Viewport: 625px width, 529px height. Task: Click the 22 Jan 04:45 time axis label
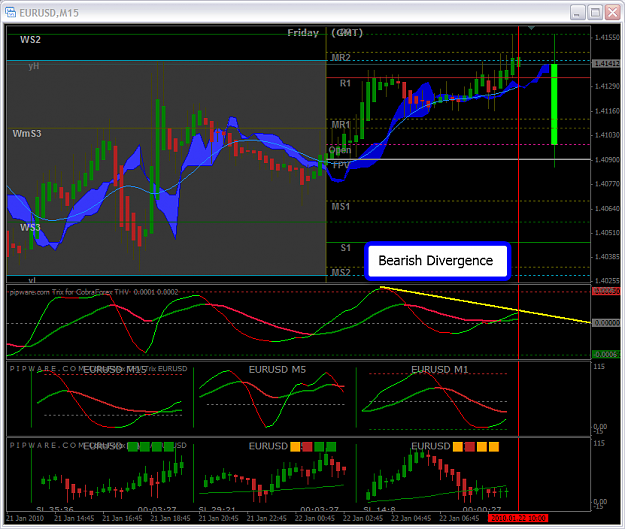point(411,518)
